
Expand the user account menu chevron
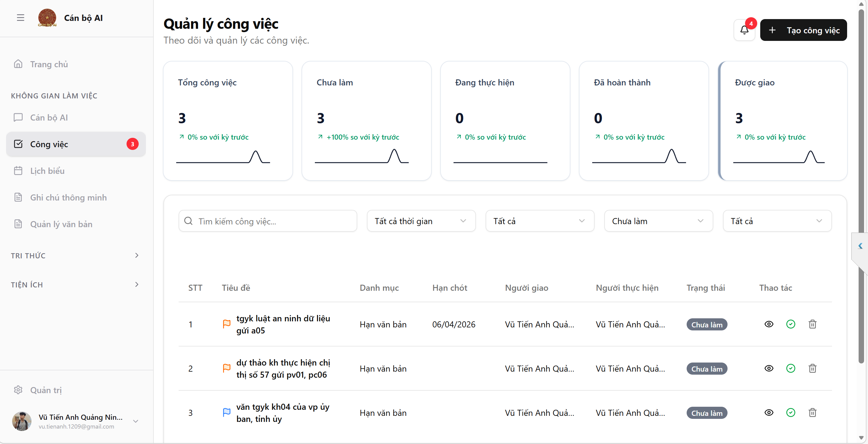coord(135,421)
